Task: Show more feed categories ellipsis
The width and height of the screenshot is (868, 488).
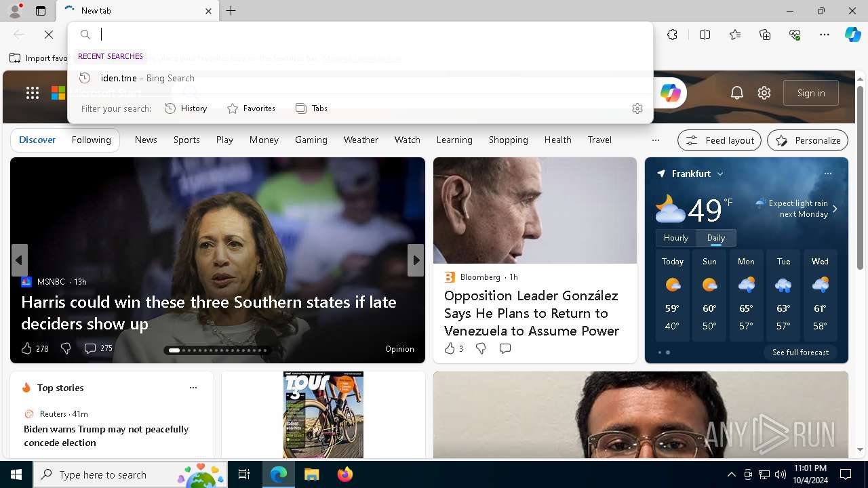Action: (x=655, y=140)
